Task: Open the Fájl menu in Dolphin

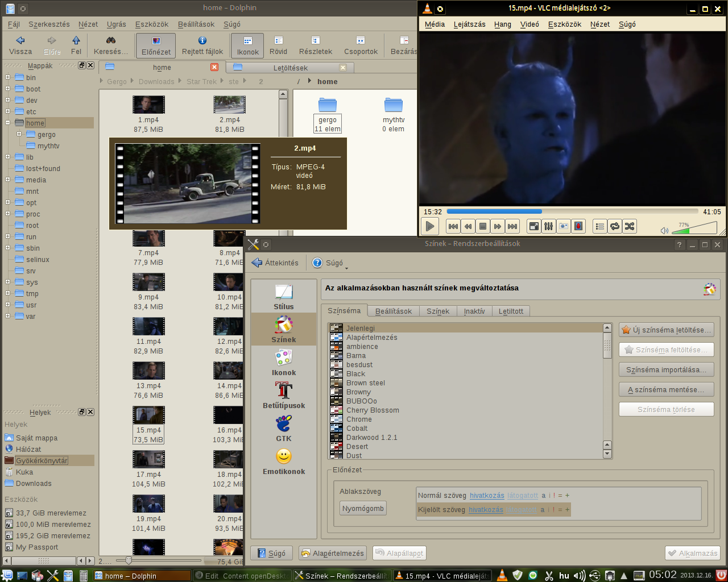Action: [x=14, y=24]
